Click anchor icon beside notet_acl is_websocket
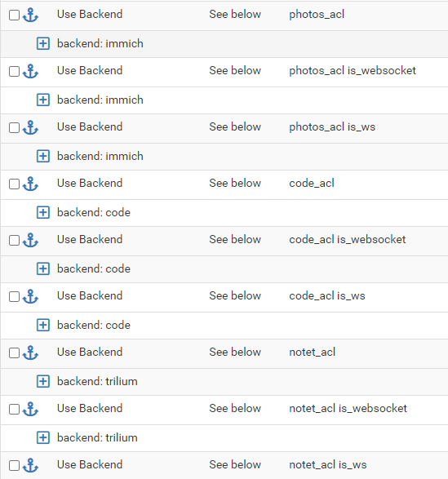The image size is (448, 479). pos(30,409)
